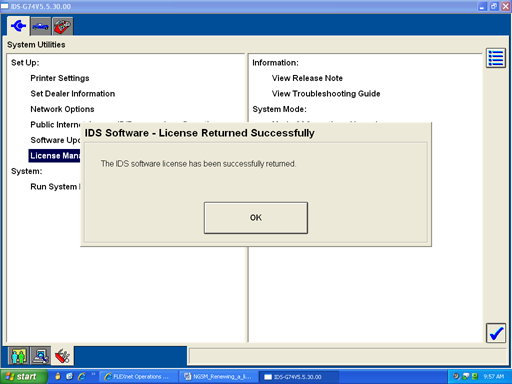Choose Network Options
Screen dimensions: 512x384
(x=62, y=109)
